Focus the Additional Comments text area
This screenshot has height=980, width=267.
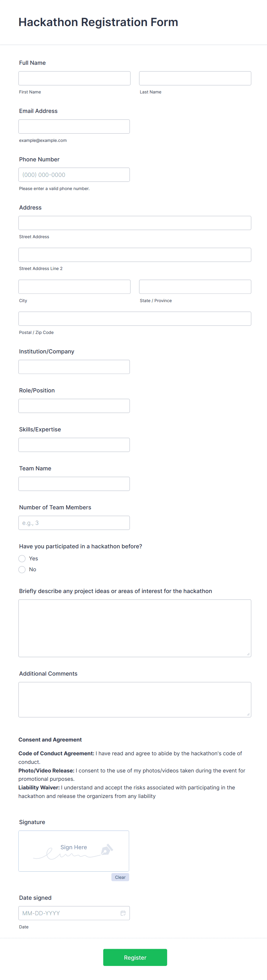click(x=134, y=699)
